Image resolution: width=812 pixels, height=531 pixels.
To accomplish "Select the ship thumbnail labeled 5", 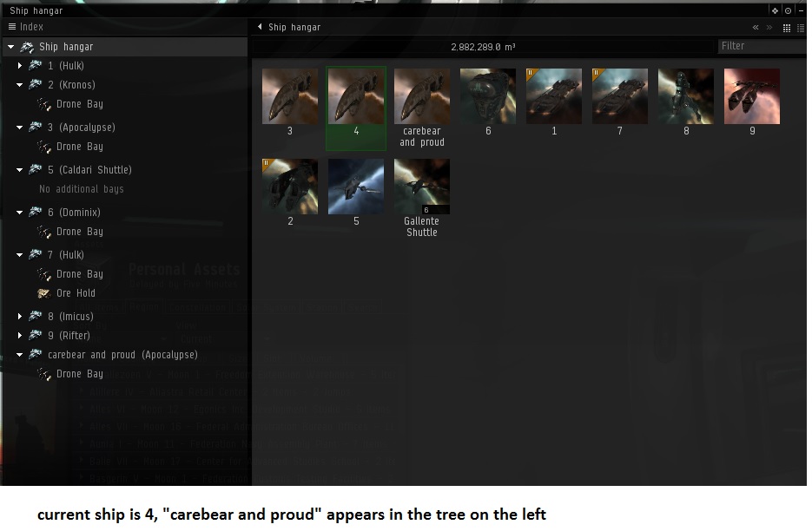I will pyautogui.click(x=356, y=187).
